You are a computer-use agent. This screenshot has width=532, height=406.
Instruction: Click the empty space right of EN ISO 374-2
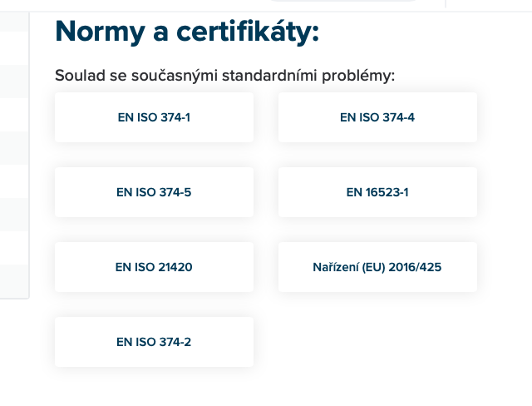click(377, 342)
